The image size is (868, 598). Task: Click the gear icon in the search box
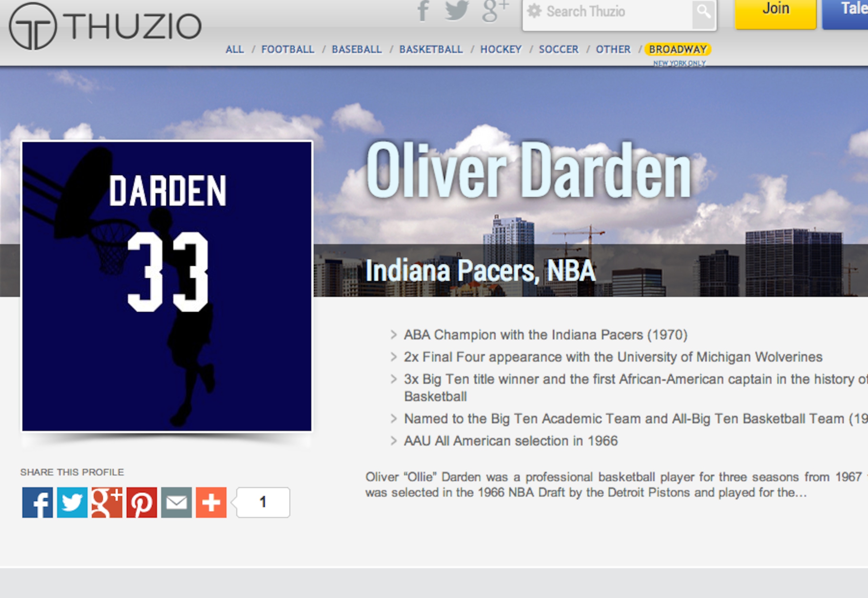point(534,11)
